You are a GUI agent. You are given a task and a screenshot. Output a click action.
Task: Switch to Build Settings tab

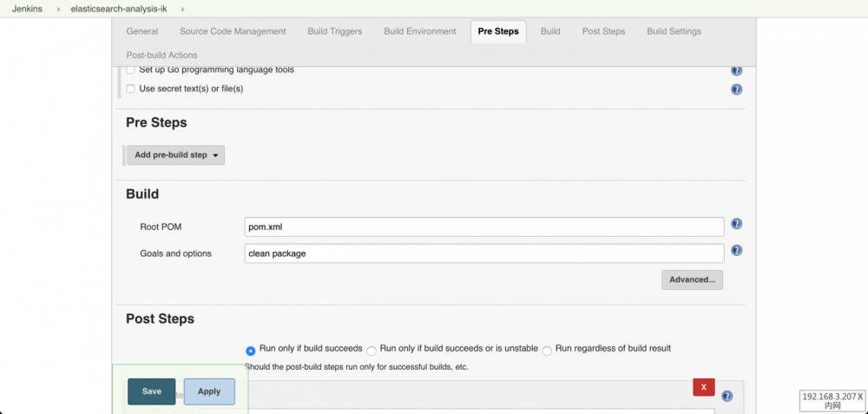point(674,31)
